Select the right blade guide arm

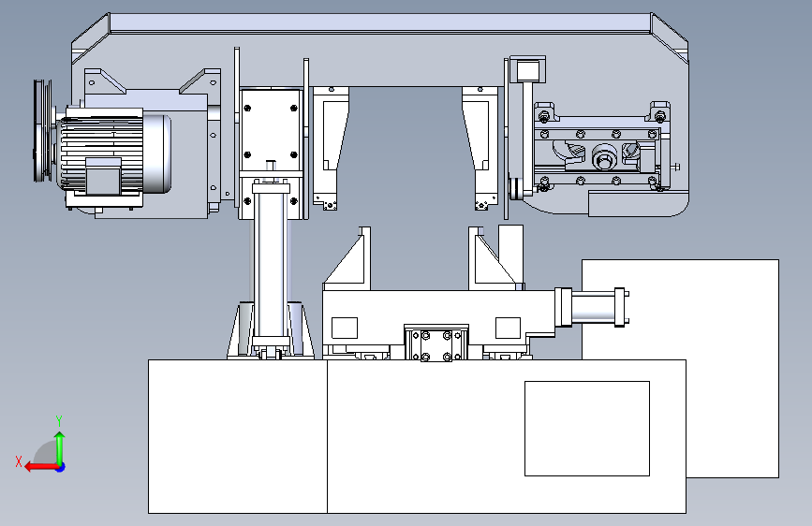click(x=480, y=148)
